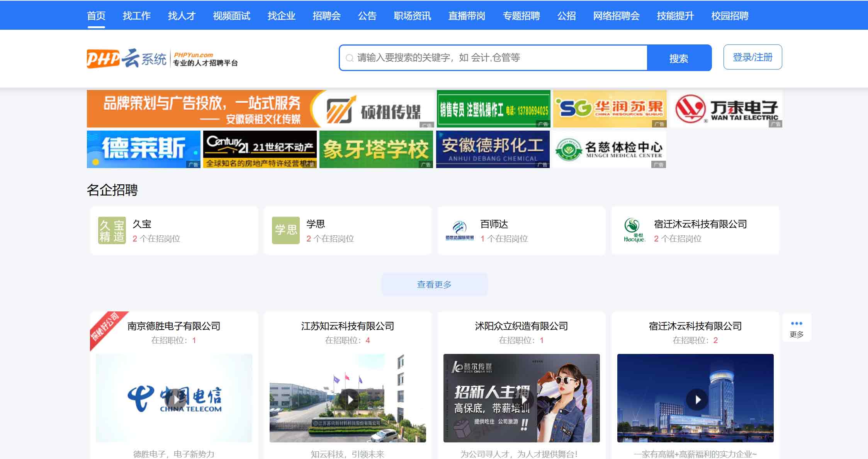Open the 找人才 menu item

(x=182, y=16)
